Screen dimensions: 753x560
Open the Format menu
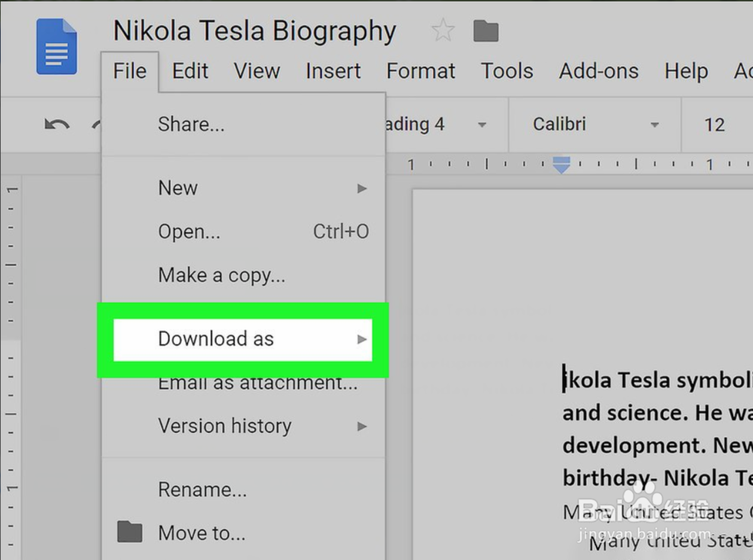421,71
